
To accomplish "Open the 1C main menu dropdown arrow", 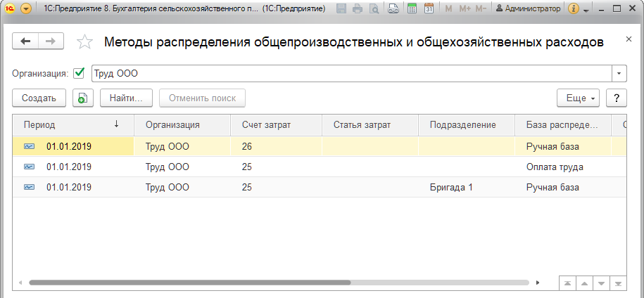I will (x=26, y=8).
